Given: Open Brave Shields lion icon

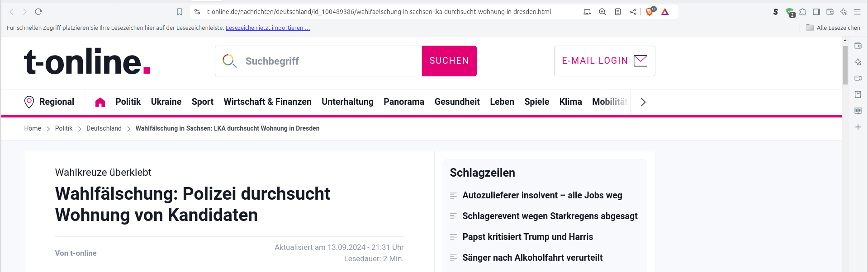Looking at the screenshot, I should pos(650,12).
